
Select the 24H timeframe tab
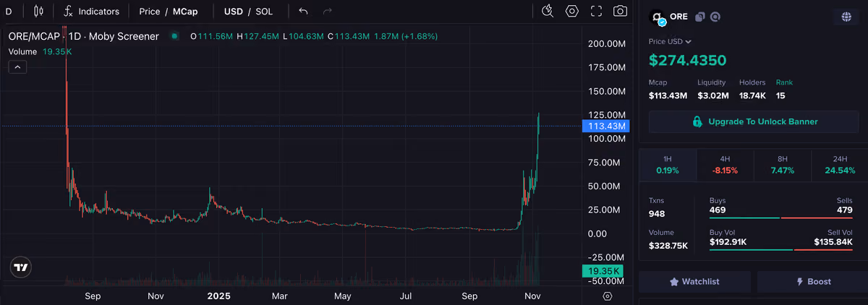[x=840, y=164]
